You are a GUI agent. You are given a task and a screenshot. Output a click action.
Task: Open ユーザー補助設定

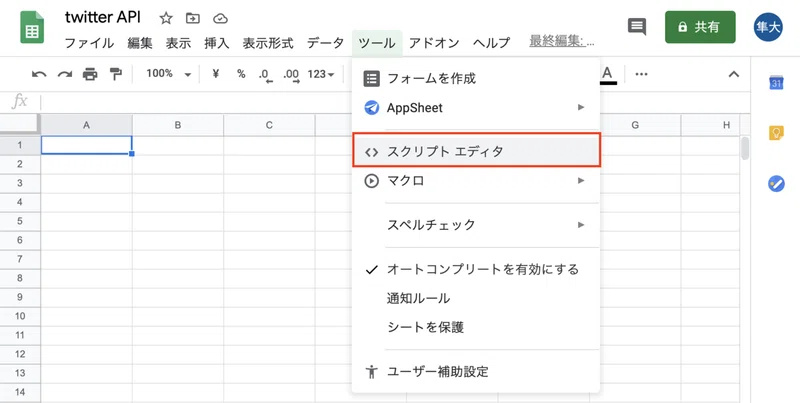click(476, 371)
